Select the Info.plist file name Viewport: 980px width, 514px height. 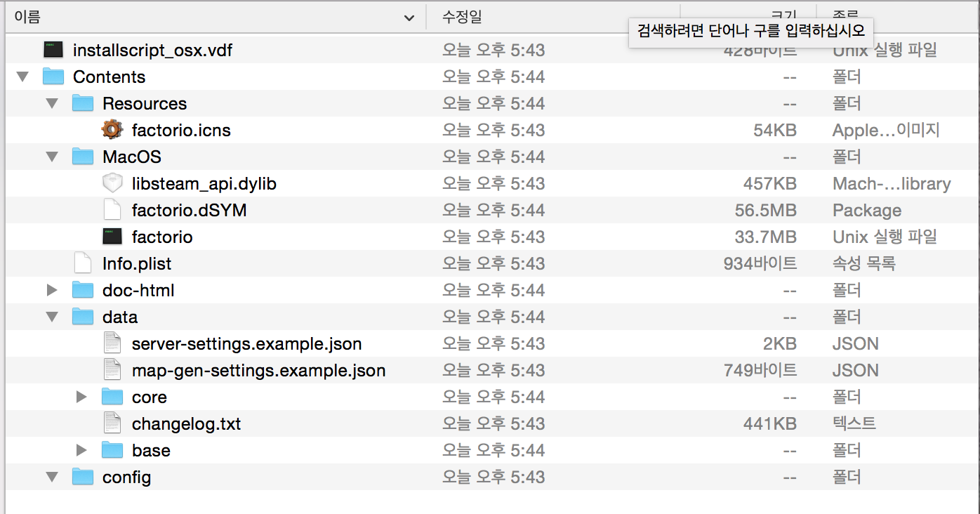pos(137,264)
